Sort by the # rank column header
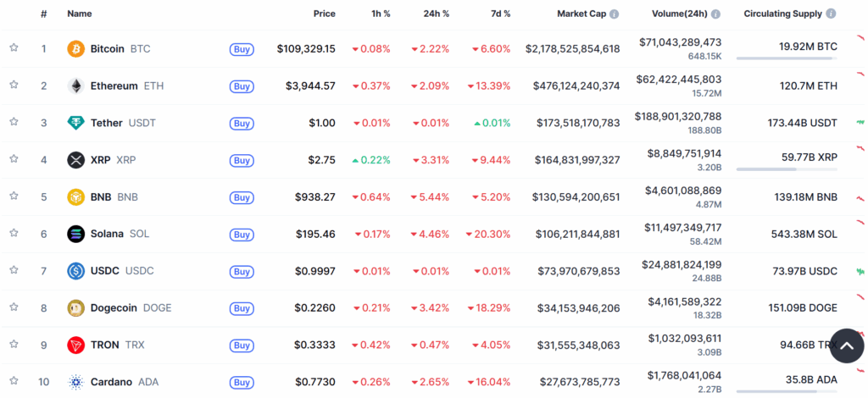 [44, 14]
